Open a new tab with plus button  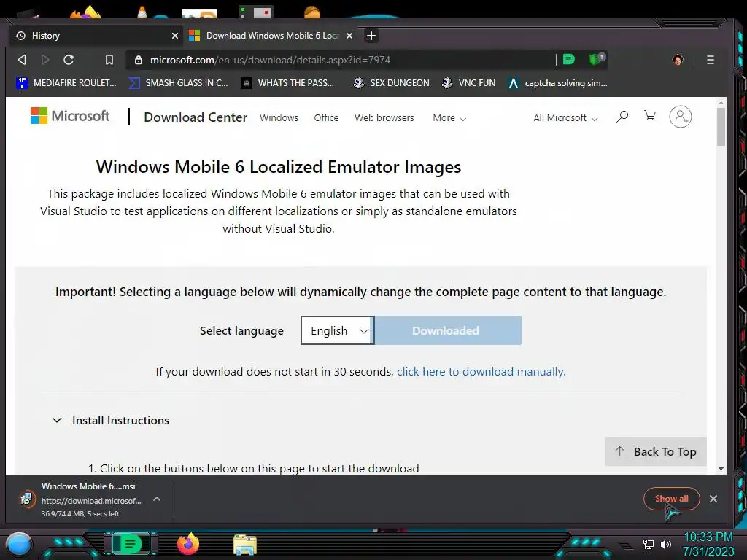(x=371, y=36)
